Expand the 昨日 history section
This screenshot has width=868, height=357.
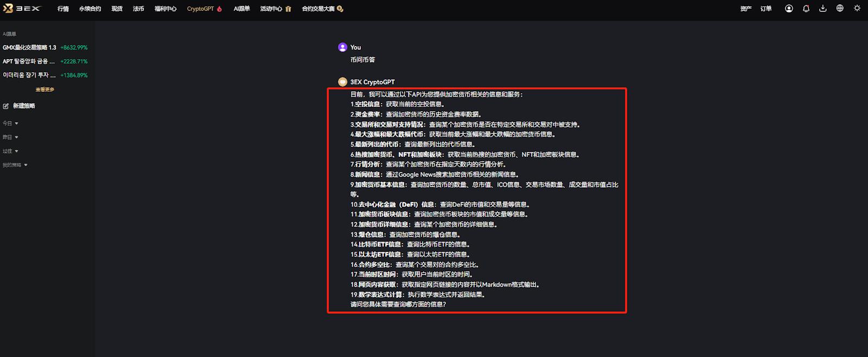click(x=10, y=137)
